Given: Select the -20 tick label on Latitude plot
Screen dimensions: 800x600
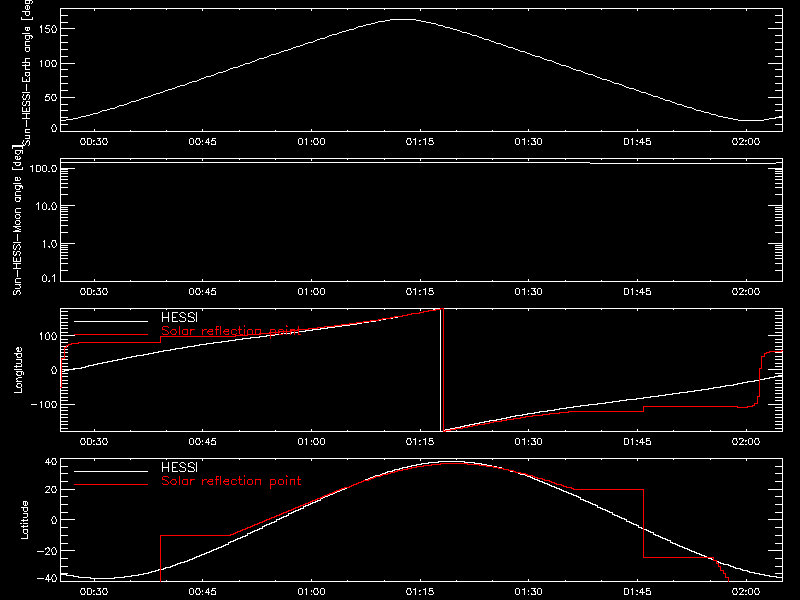Looking at the screenshot, I should click(x=47, y=551).
